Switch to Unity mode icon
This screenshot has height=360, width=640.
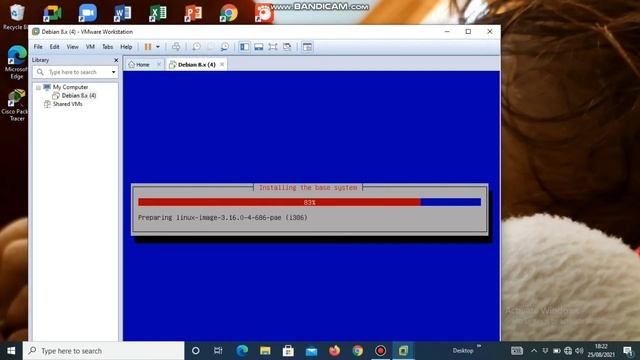point(287,47)
